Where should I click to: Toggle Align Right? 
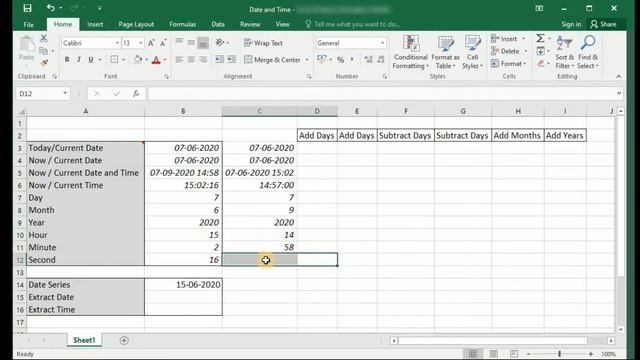point(203,60)
